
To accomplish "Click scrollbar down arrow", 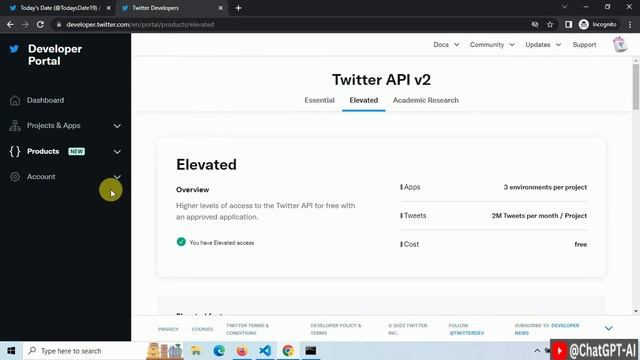I will tap(636, 311).
